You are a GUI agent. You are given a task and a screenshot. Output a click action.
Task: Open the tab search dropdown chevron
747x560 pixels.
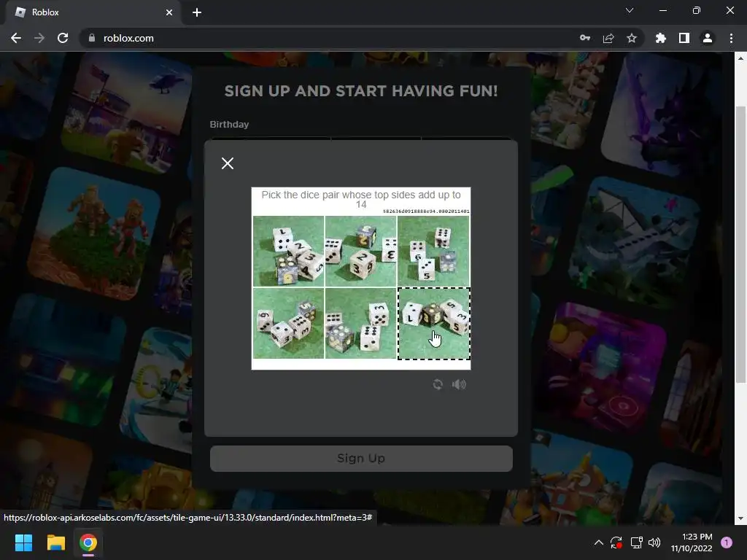tap(630, 10)
